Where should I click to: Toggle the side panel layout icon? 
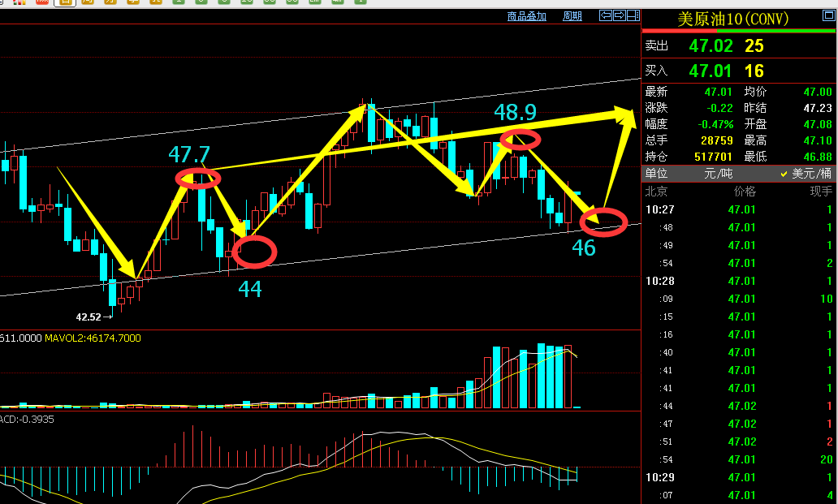[633, 15]
